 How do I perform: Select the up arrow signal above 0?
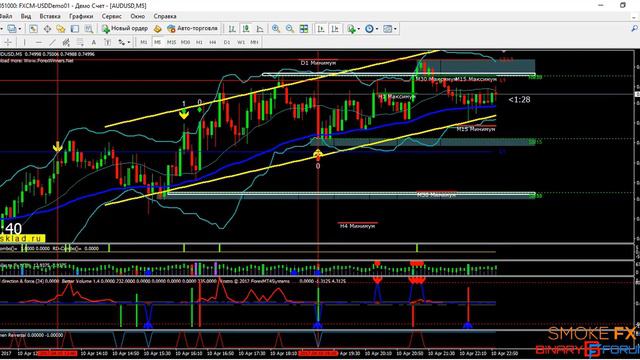(318, 154)
